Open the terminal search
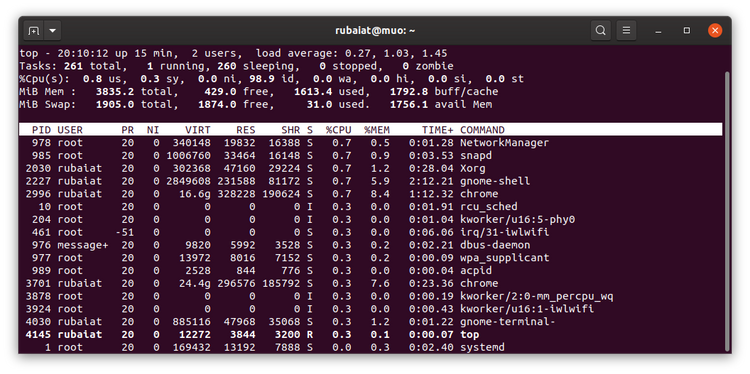The image size is (750, 374). pyautogui.click(x=600, y=31)
